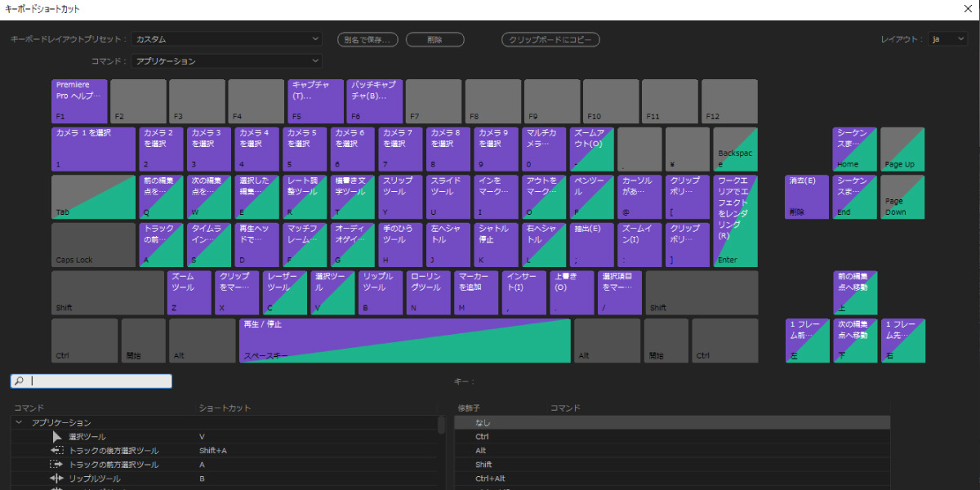This screenshot has height=490, width=980.
Task: Close the キーボードショートカット dialog
Action: point(967,8)
